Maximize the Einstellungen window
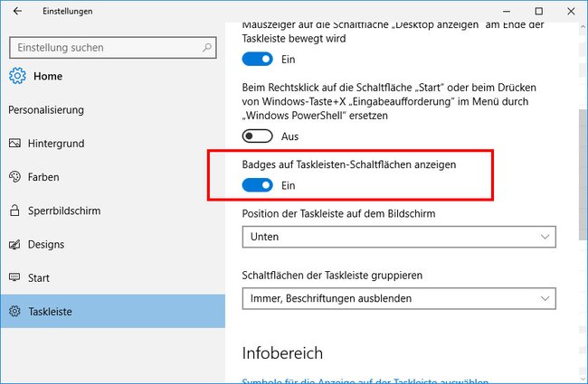The width and height of the screenshot is (588, 384). tap(539, 11)
